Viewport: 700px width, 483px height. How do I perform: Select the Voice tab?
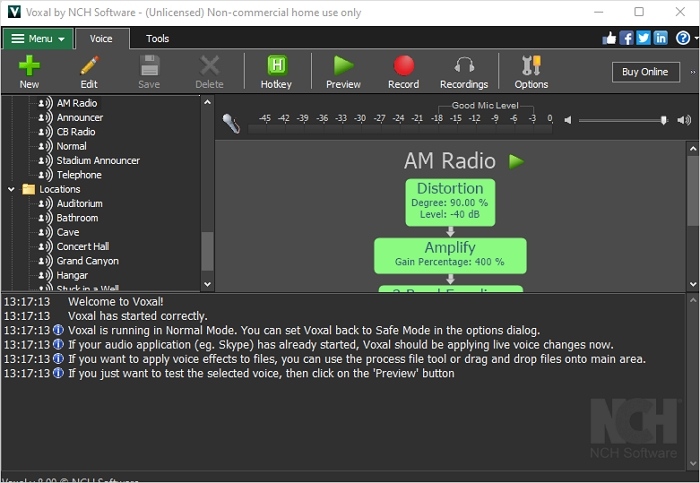[x=101, y=39]
